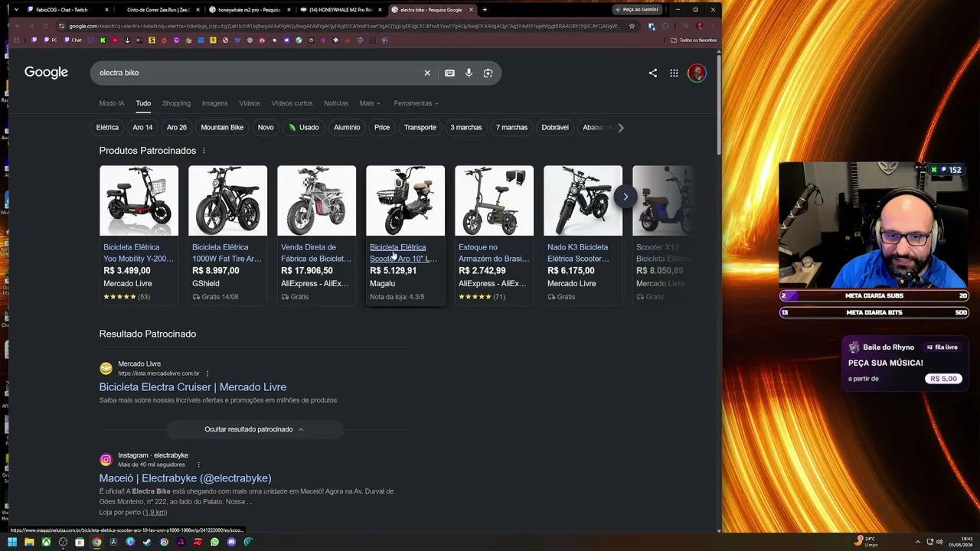Switch to the Cinto de Correr Zee.Run tab
The height and width of the screenshot is (551, 980).
[157, 10]
